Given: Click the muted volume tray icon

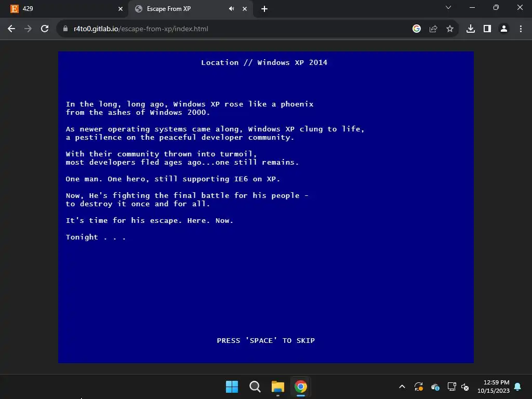Looking at the screenshot, I should pos(465,387).
